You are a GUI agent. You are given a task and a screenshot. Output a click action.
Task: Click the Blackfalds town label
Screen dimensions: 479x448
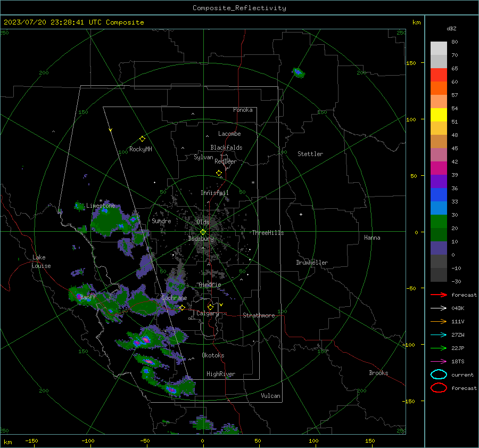pyautogui.click(x=226, y=148)
